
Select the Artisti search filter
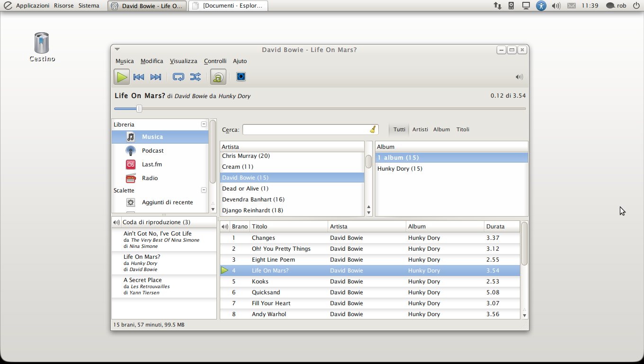click(x=420, y=129)
